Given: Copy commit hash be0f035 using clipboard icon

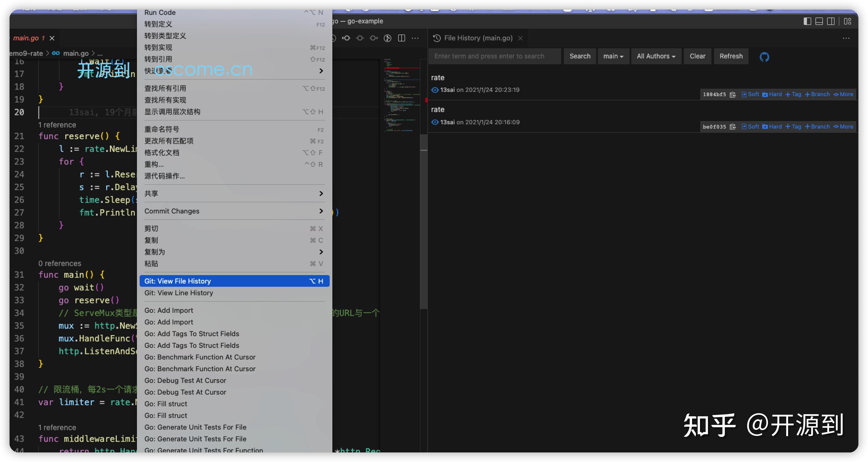Looking at the screenshot, I should pyautogui.click(x=733, y=127).
